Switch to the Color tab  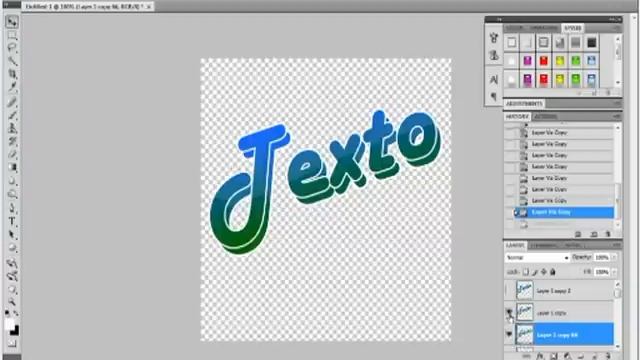tap(514, 28)
